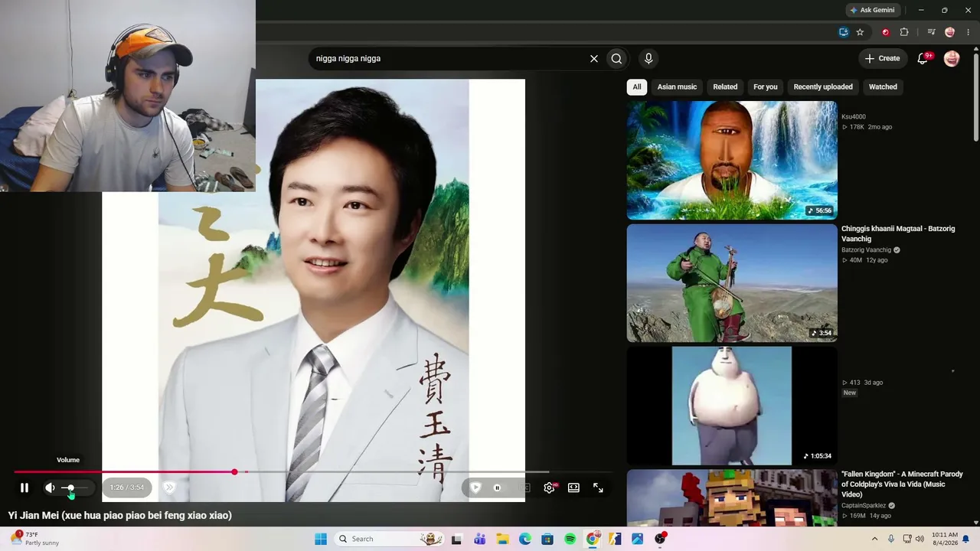Image resolution: width=980 pixels, height=551 pixels.
Task: Clear the search box with the X
Action: tap(593, 58)
